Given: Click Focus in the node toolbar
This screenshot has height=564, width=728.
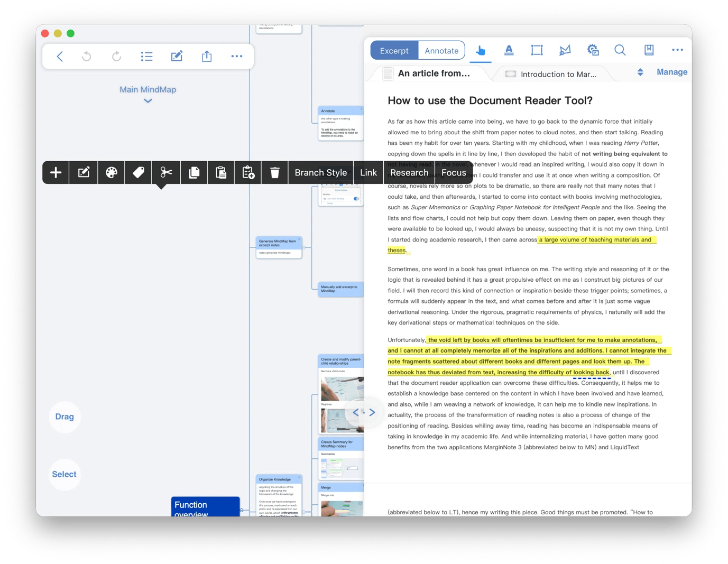Looking at the screenshot, I should tap(454, 172).
